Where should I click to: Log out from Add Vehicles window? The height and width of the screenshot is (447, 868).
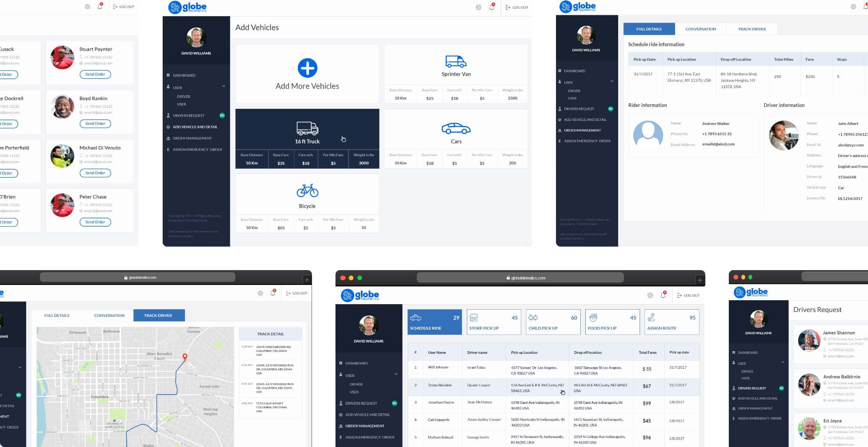[517, 7]
